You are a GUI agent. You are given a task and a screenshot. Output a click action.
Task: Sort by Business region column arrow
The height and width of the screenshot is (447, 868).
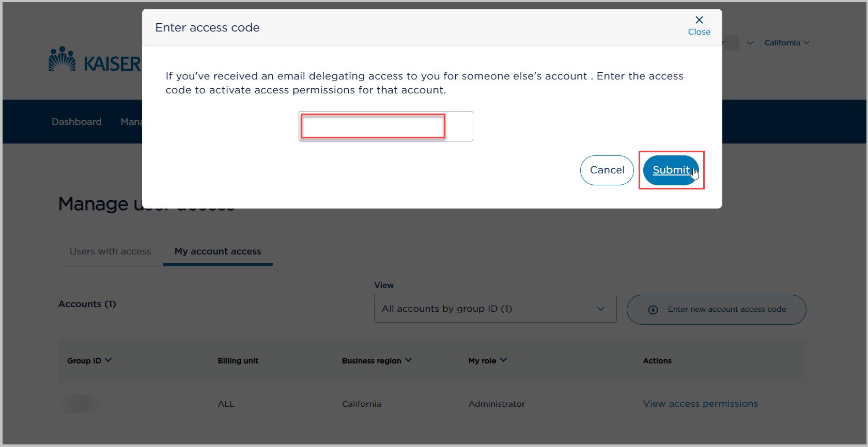(409, 360)
